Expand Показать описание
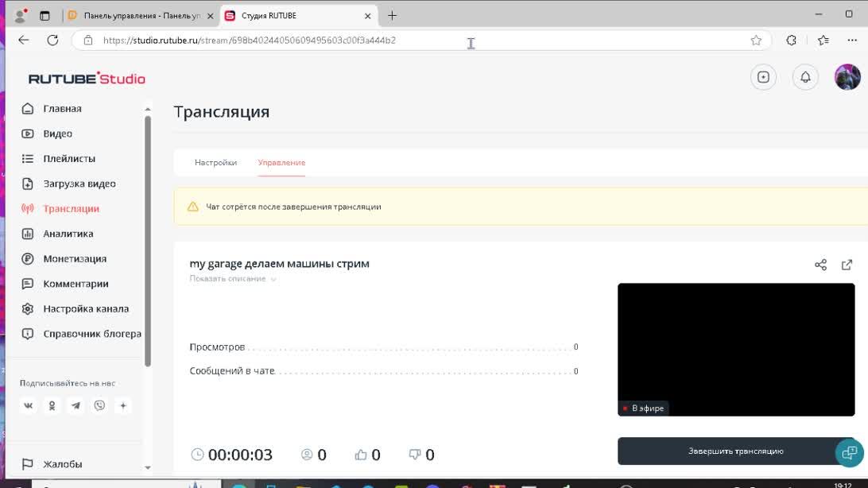 [x=232, y=279]
